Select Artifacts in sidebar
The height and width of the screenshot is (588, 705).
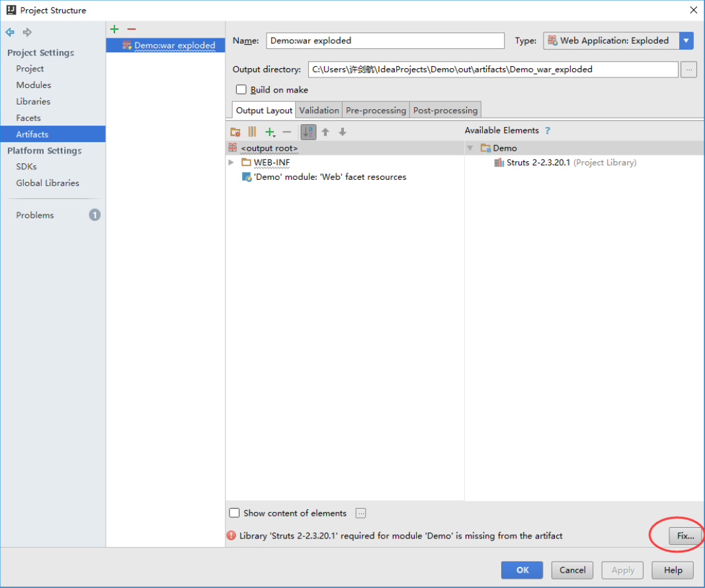[x=53, y=134]
